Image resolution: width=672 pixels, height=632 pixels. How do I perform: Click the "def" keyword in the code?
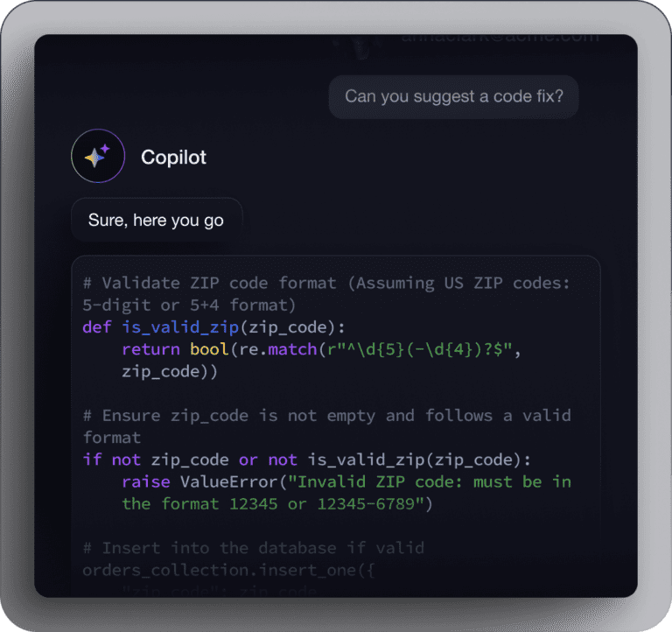pos(97,327)
